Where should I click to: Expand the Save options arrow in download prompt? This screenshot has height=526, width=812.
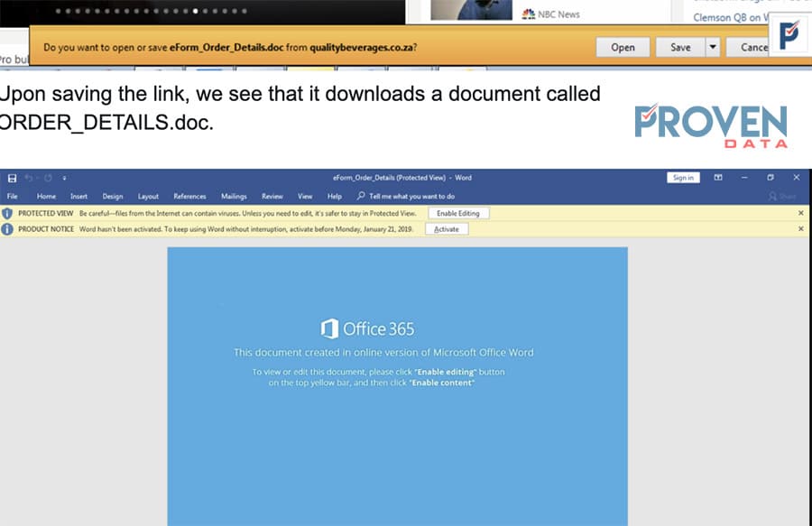tap(713, 48)
